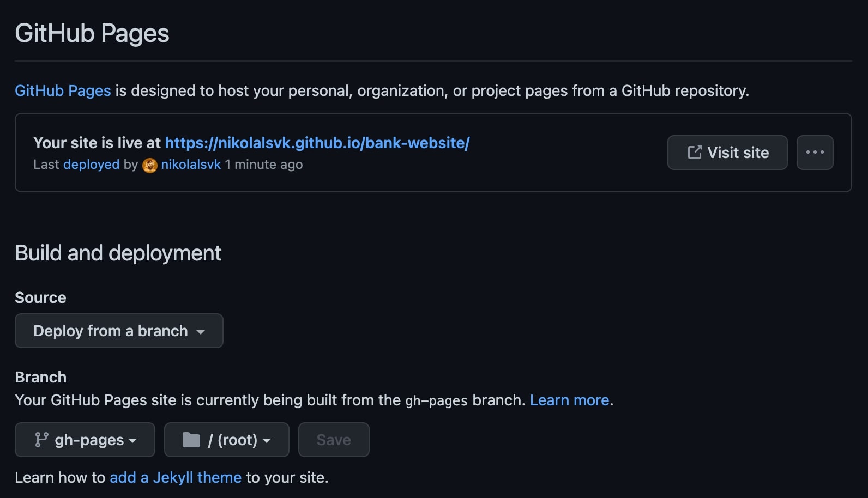868x498 pixels.
Task: Click the folder icon beside / (root)
Action: point(191,440)
